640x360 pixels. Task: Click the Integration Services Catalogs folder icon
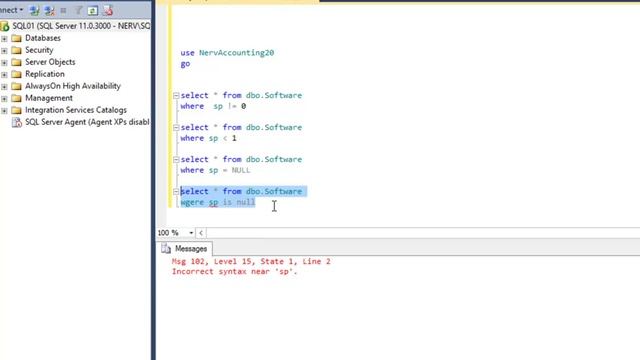click(16, 110)
